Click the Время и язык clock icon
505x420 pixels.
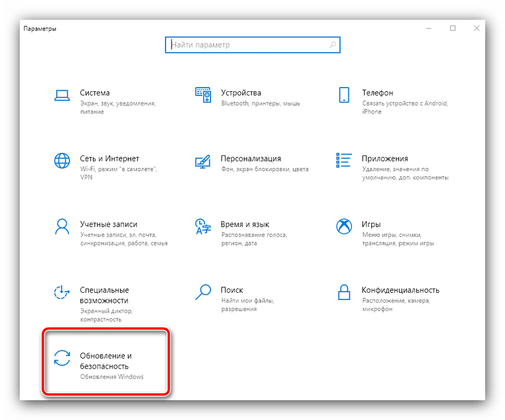[203, 226]
